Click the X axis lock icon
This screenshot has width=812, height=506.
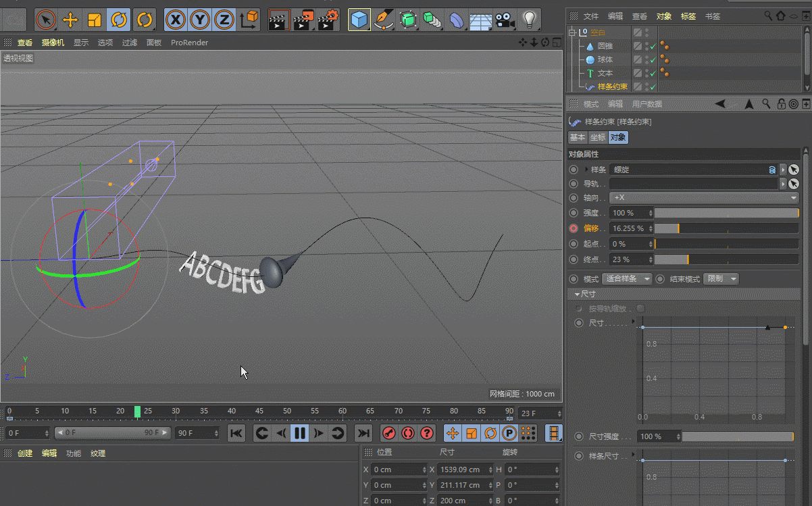click(175, 20)
